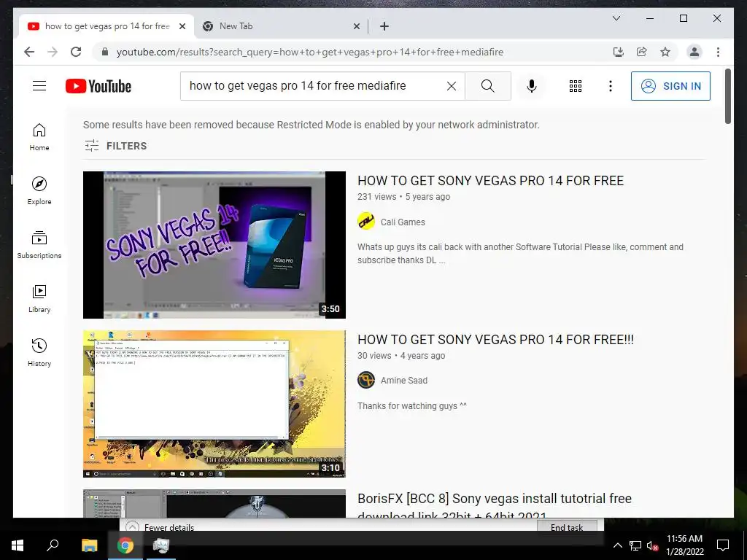Play the purple Sony Vegas 14 thumbnail
The image size is (747, 560).
214,245
